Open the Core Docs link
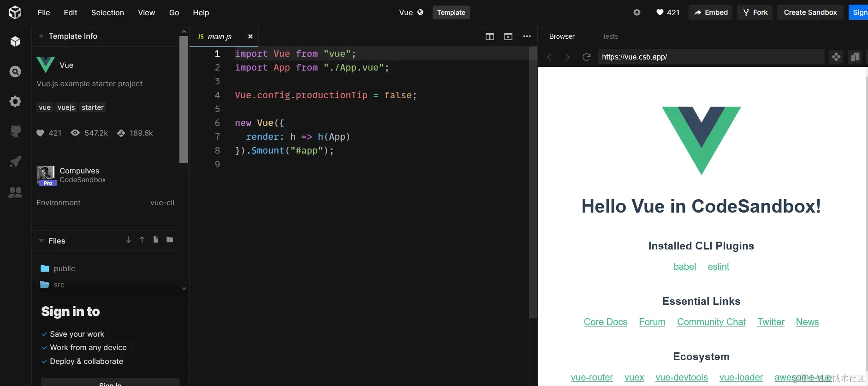The height and width of the screenshot is (386, 868). coord(606,322)
